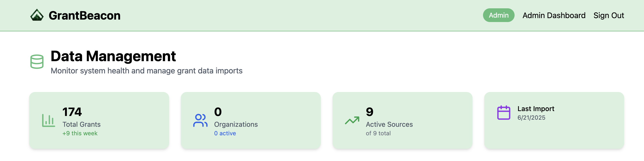The image size is (644, 161).
Task: Open the Admin Dashboard link
Action: coord(554,15)
